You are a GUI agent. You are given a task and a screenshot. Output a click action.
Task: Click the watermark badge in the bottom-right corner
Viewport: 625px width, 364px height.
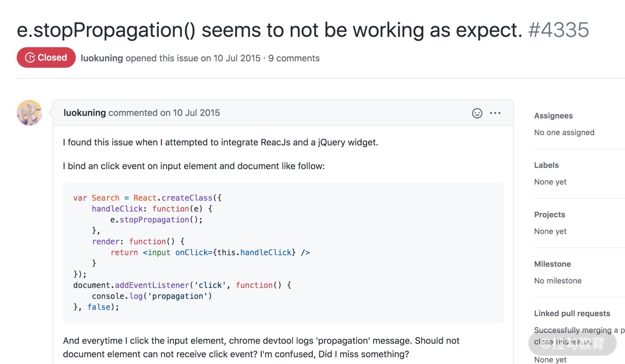[x=572, y=343]
